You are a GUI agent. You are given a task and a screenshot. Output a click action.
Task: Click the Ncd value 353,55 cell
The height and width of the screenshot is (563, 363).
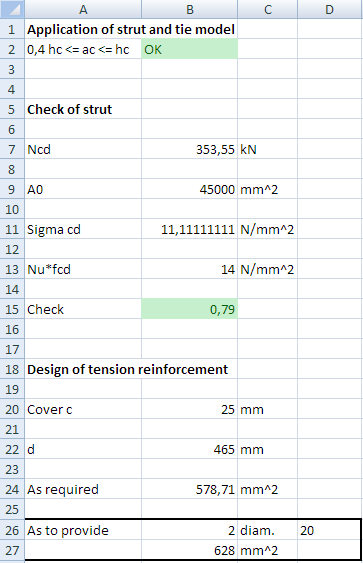pos(190,149)
